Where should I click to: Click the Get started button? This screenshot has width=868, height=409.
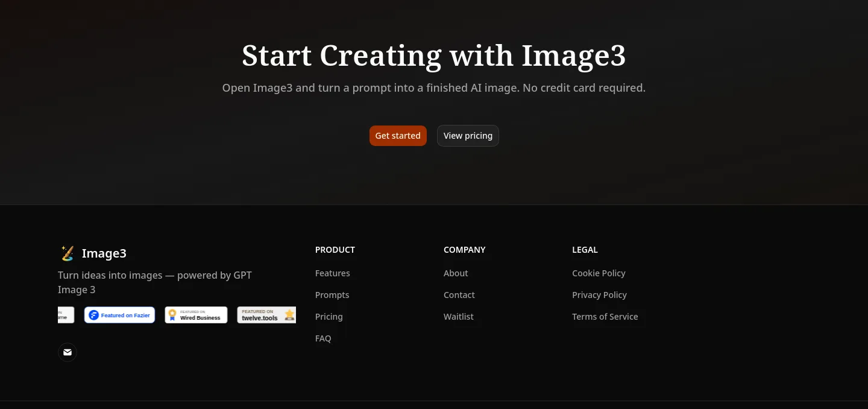[x=398, y=136]
